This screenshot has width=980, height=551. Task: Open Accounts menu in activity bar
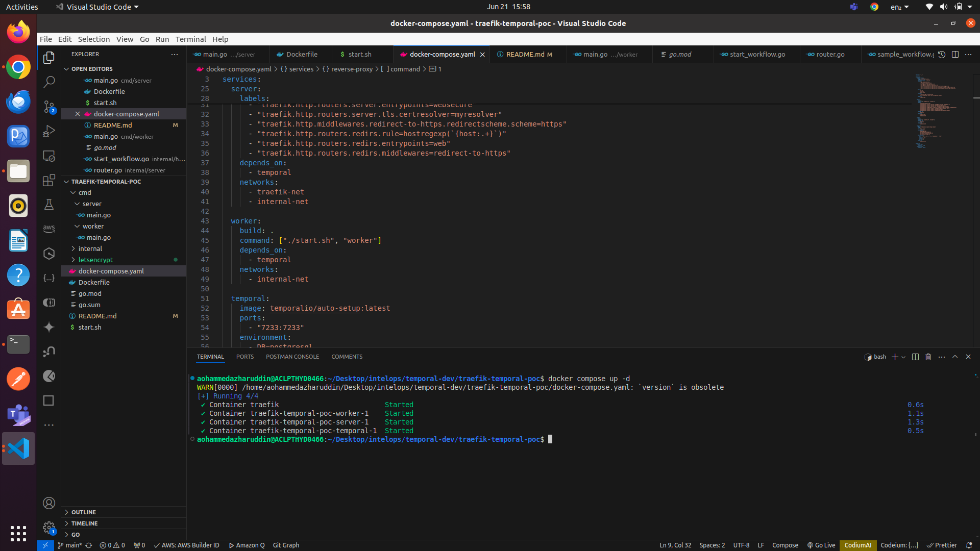pyautogui.click(x=49, y=503)
